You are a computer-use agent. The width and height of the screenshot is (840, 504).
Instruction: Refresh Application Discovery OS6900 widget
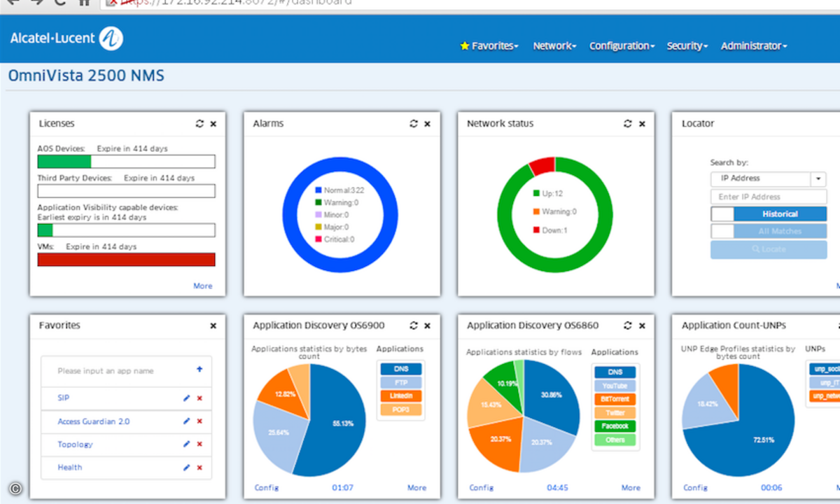coord(414,325)
